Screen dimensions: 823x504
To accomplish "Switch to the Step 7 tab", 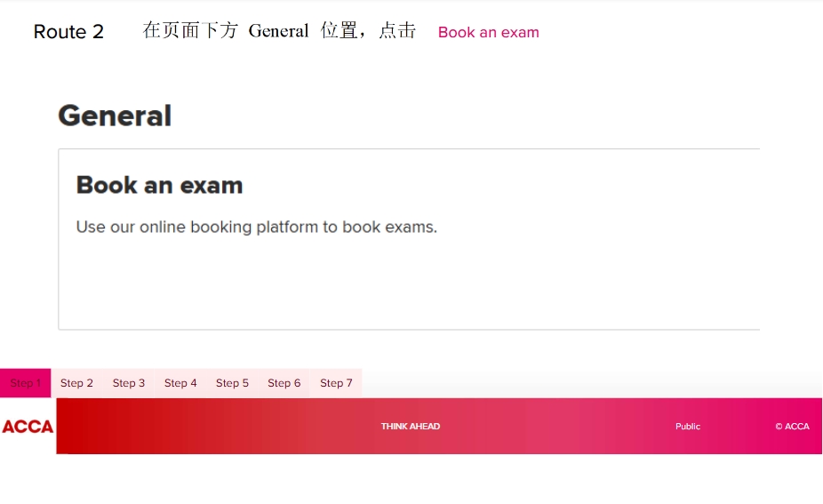I will click(x=336, y=383).
